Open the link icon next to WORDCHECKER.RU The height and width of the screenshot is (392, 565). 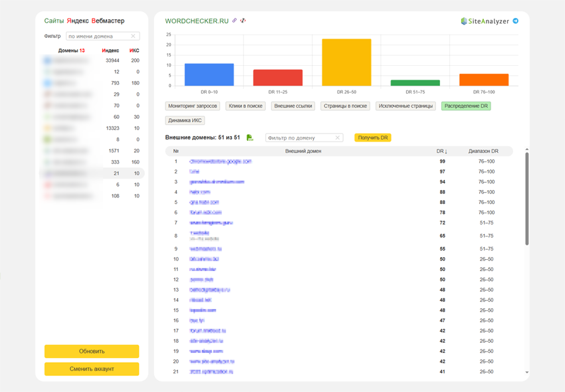(235, 21)
